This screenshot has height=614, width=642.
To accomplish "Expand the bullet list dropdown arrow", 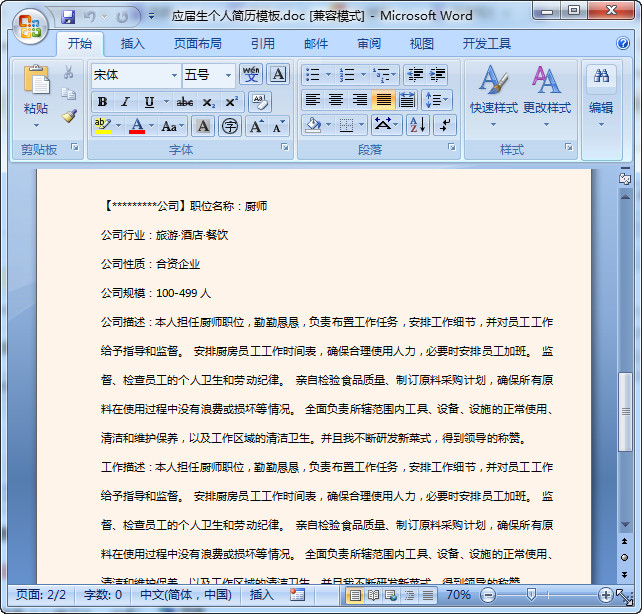I will (x=328, y=74).
